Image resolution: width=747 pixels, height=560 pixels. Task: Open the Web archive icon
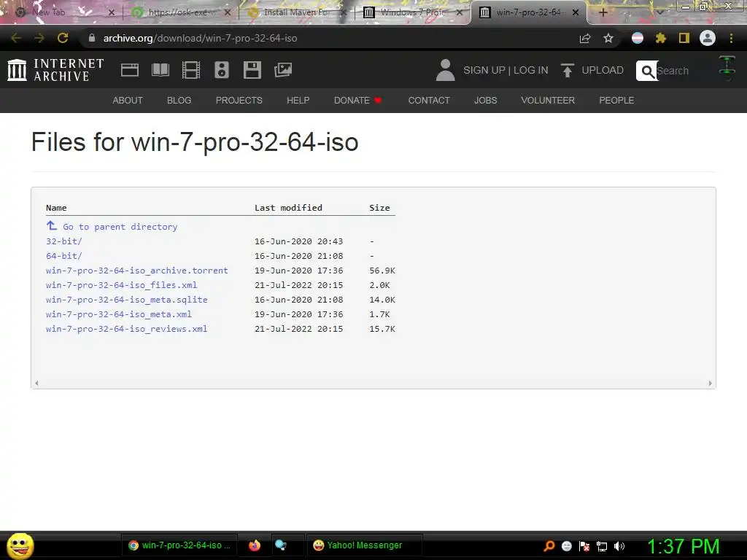(130, 70)
